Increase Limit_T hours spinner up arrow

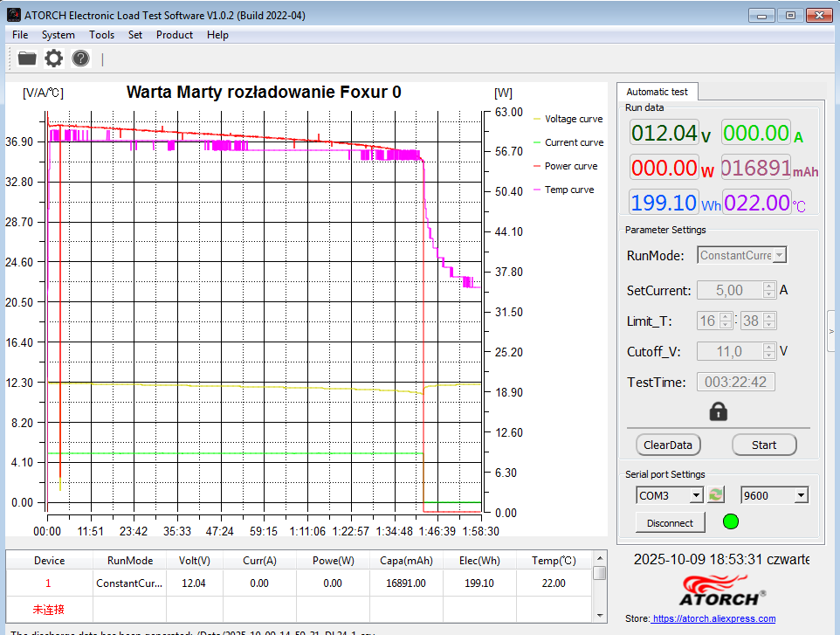726,317
